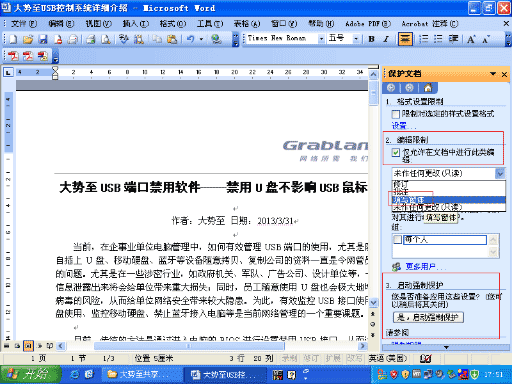Click 是,启动强制保护 button
The width and height of the screenshot is (512, 384).
click(428, 317)
